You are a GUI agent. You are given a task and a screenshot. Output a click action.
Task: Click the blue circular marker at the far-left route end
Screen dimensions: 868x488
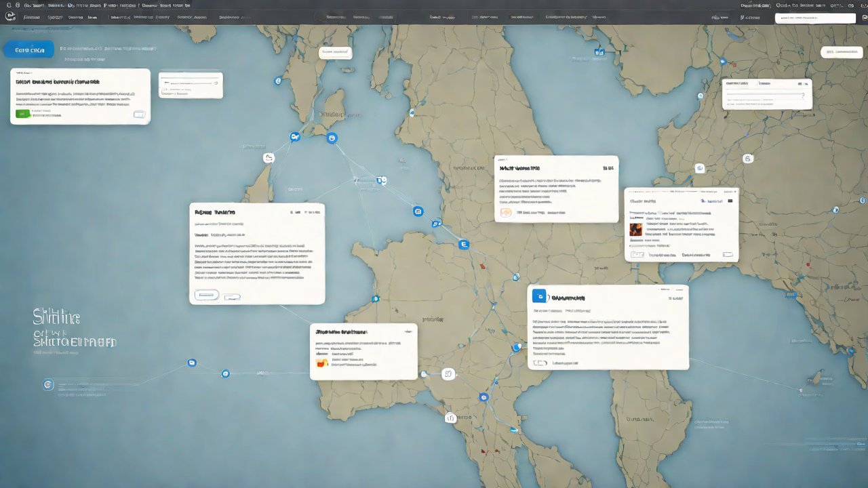(47, 384)
